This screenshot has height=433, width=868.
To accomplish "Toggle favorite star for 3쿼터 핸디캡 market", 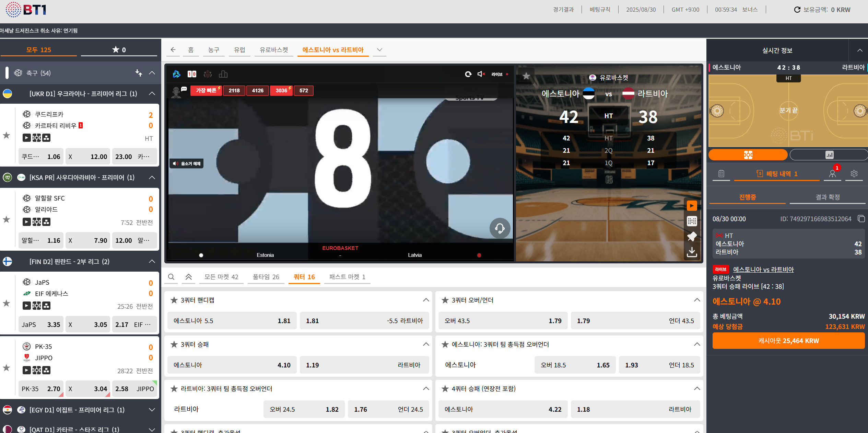I will [174, 300].
